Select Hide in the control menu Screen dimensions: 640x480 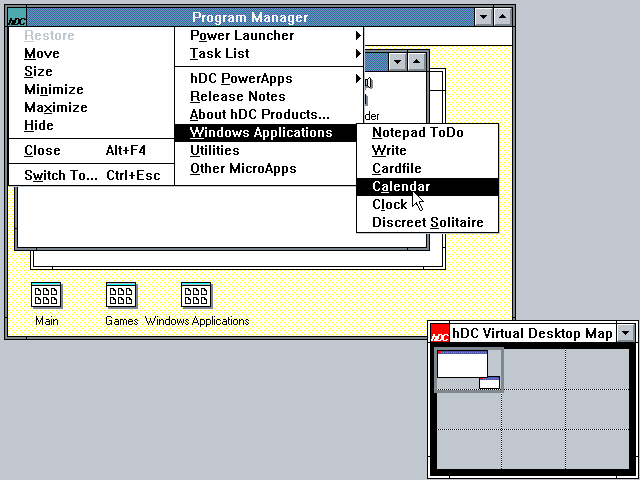coord(91,125)
